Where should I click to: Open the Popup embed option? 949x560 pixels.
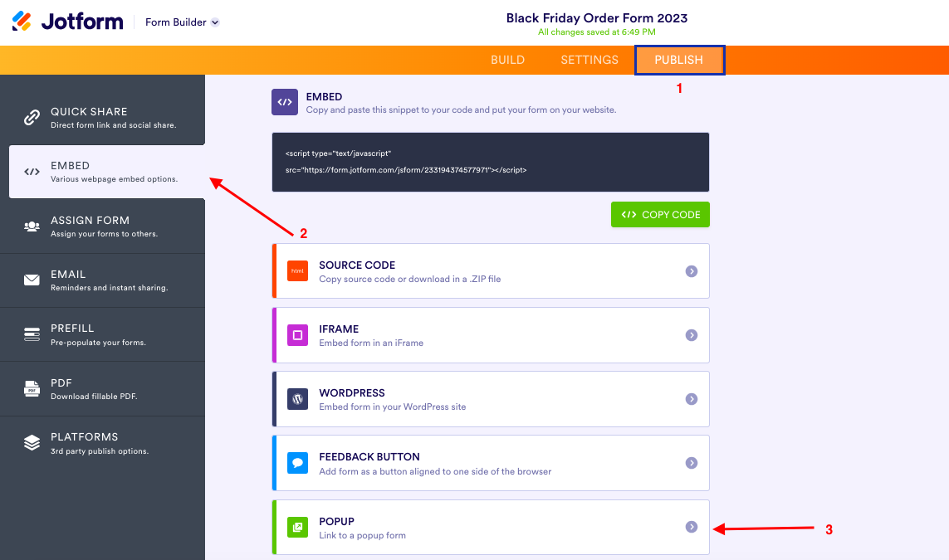(x=490, y=528)
